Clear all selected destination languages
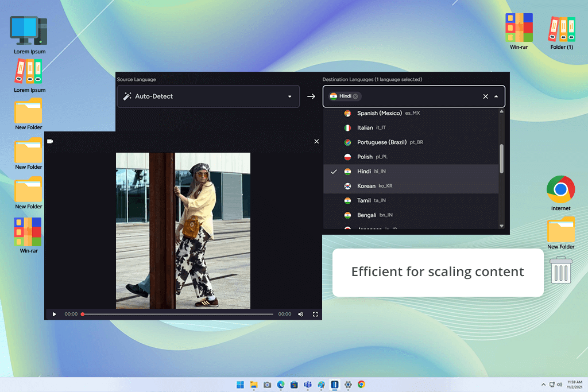Image resolution: width=588 pixels, height=392 pixels. (x=485, y=96)
